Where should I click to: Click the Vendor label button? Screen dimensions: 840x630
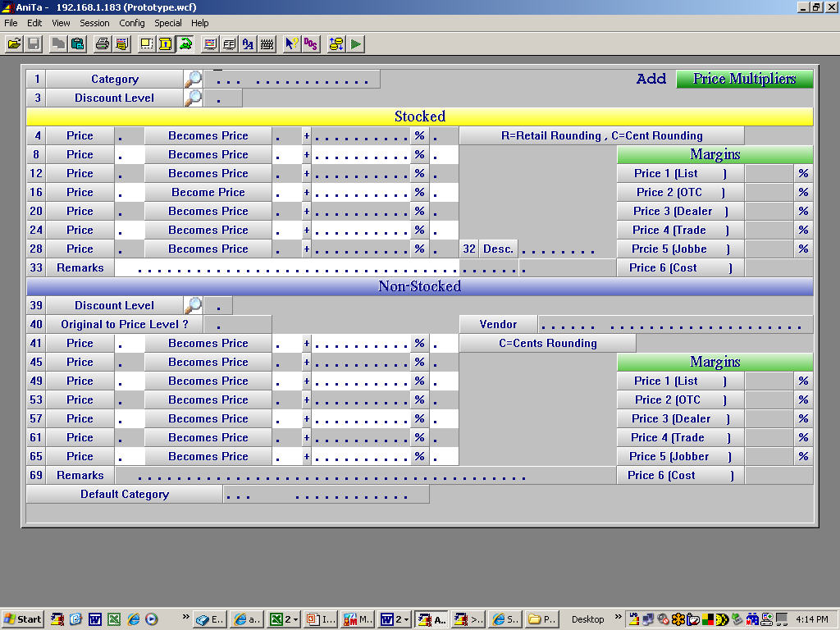(498, 324)
